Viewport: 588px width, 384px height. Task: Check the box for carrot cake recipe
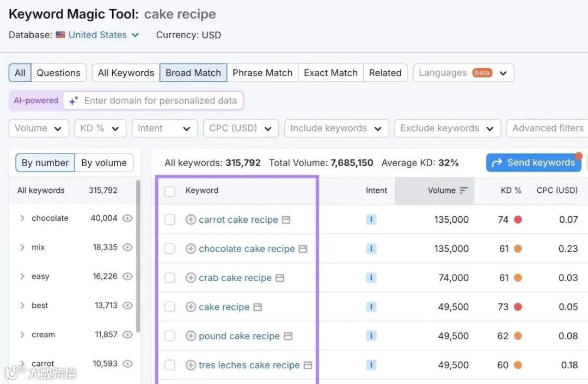pyautogui.click(x=170, y=220)
